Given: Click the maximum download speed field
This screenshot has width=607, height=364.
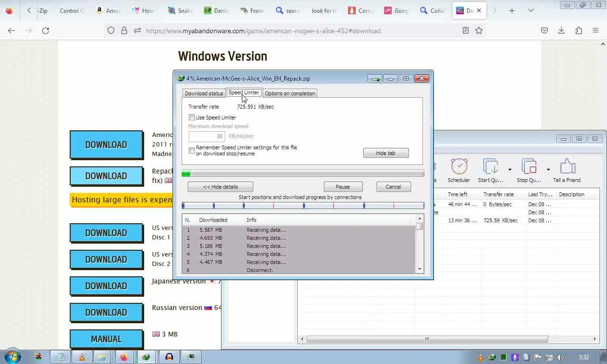Looking at the screenshot, I should [207, 136].
